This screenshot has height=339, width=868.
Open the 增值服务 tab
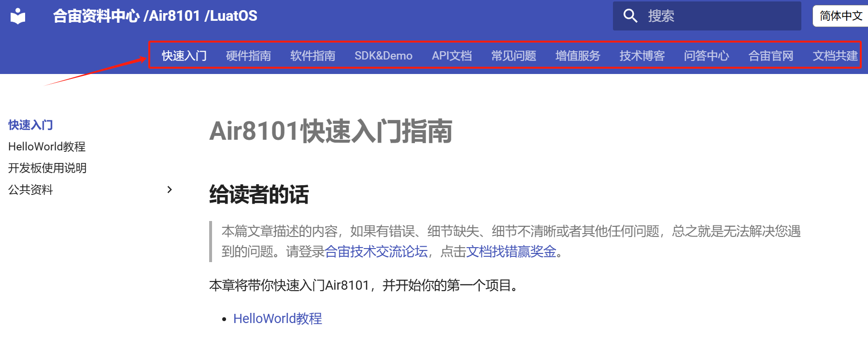click(578, 56)
